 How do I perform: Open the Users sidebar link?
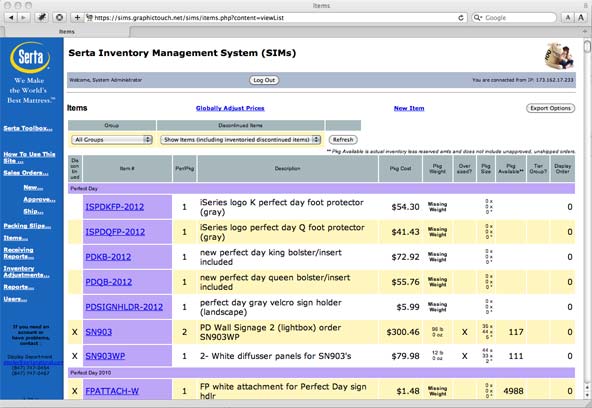coord(15,299)
